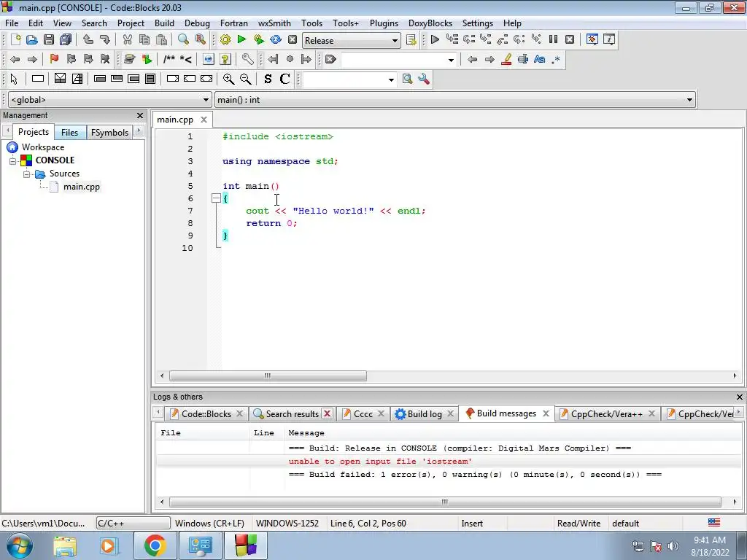Show more Management tabs with right arrow

139,131
